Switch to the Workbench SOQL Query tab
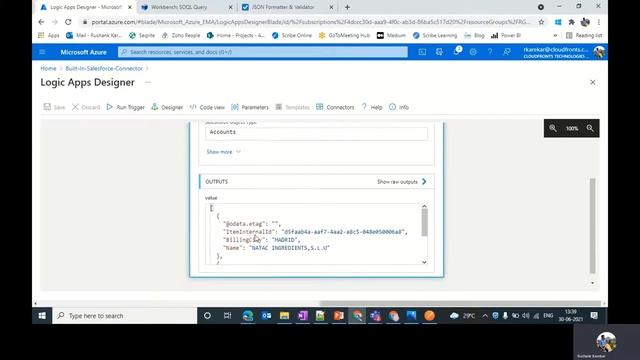640x360 pixels. pyautogui.click(x=187, y=7)
